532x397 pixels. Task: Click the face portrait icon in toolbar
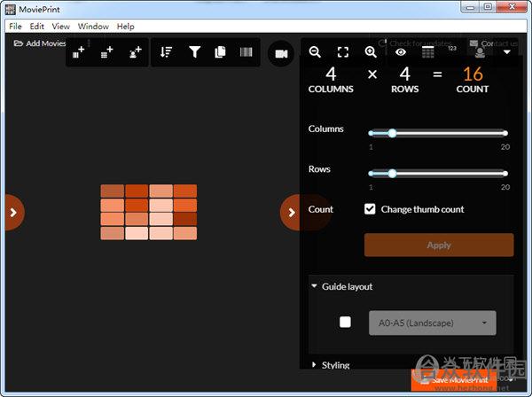coord(480,52)
